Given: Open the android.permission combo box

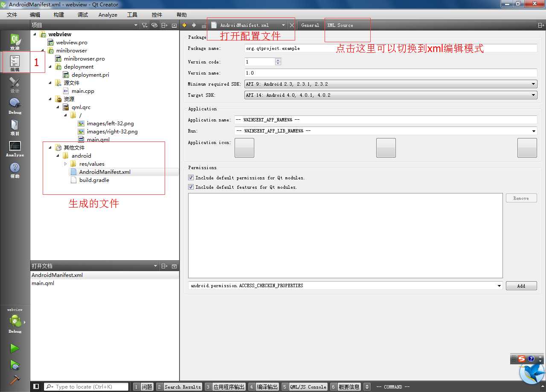Looking at the screenshot, I should (x=346, y=285).
